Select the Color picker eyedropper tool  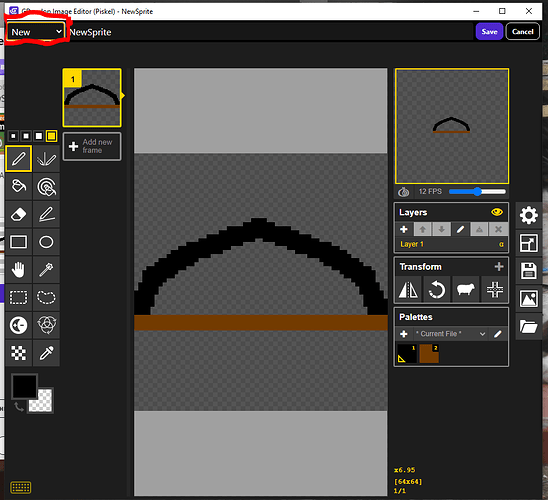(x=46, y=353)
